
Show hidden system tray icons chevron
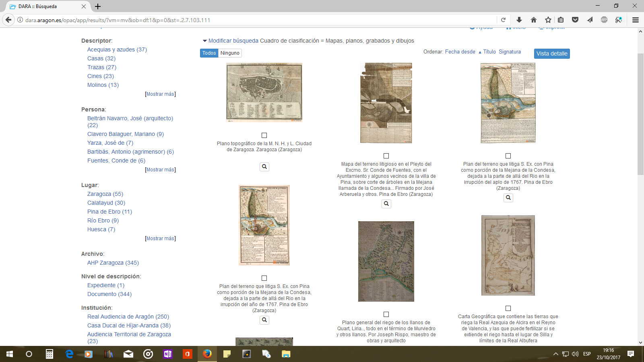pyautogui.click(x=555, y=354)
